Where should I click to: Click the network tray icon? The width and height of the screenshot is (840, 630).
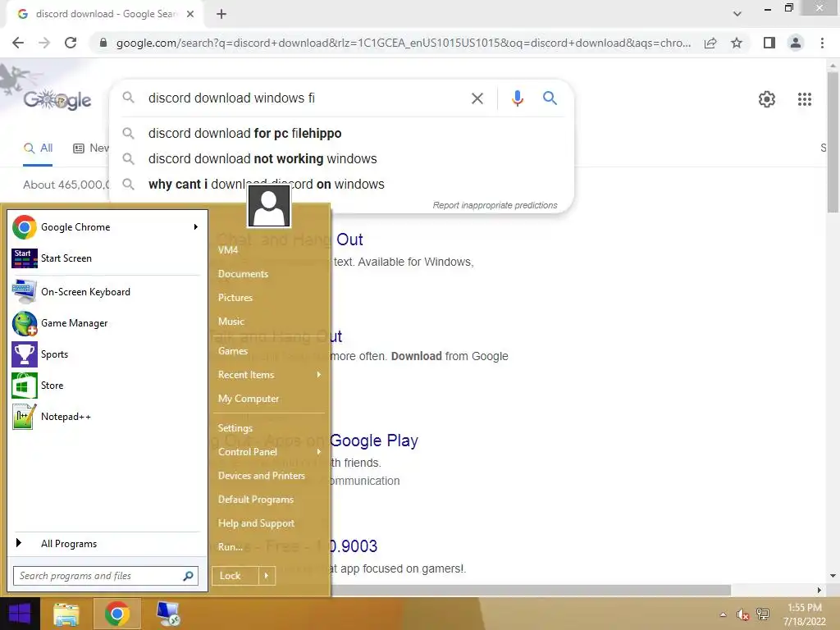(762, 614)
